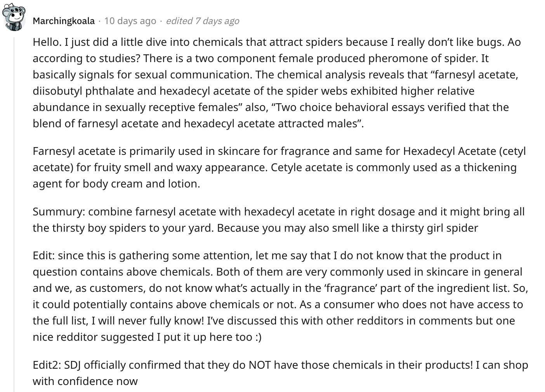545x392 pixels.
Task: Collapse the comment using the vertical thread line
Action: pyautogui.click(x=14, y=213)
